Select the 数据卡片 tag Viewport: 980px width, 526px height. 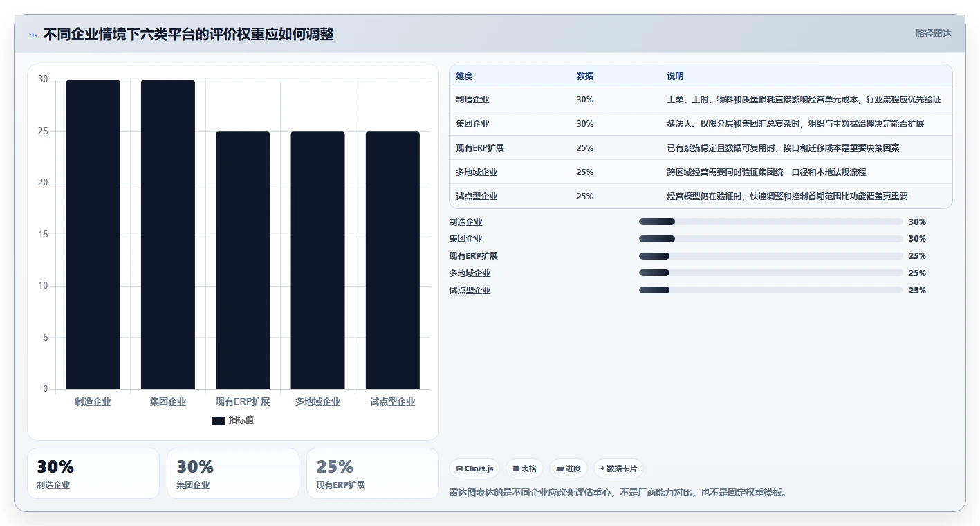[x=618, y=469]
